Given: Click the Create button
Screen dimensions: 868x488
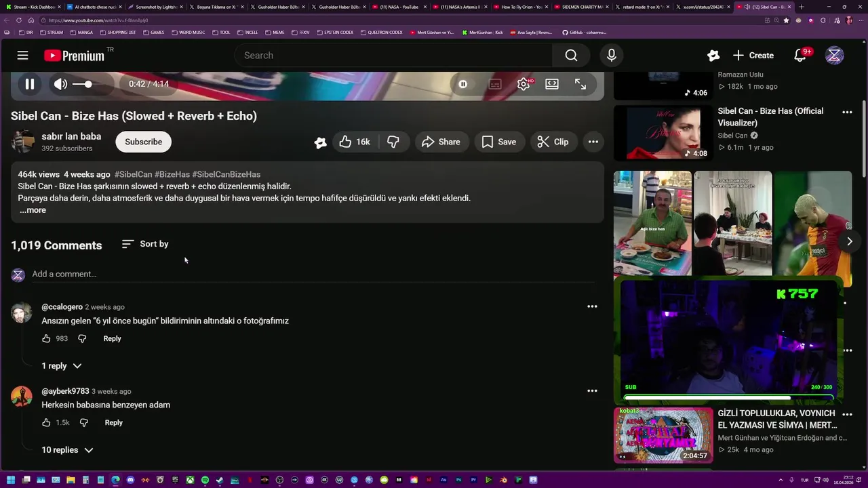Looking at the screenshot, I should [753, 56].
